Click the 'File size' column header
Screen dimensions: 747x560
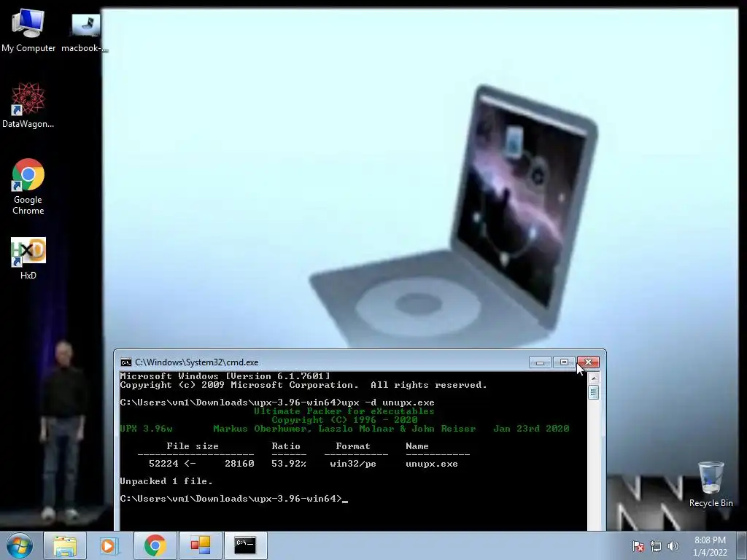193,446
